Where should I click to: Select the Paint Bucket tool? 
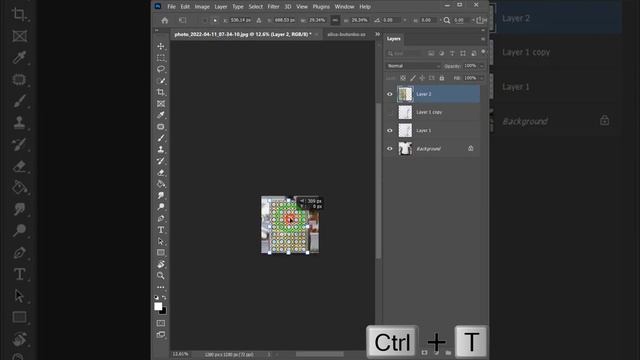click(x=161, y=184)
